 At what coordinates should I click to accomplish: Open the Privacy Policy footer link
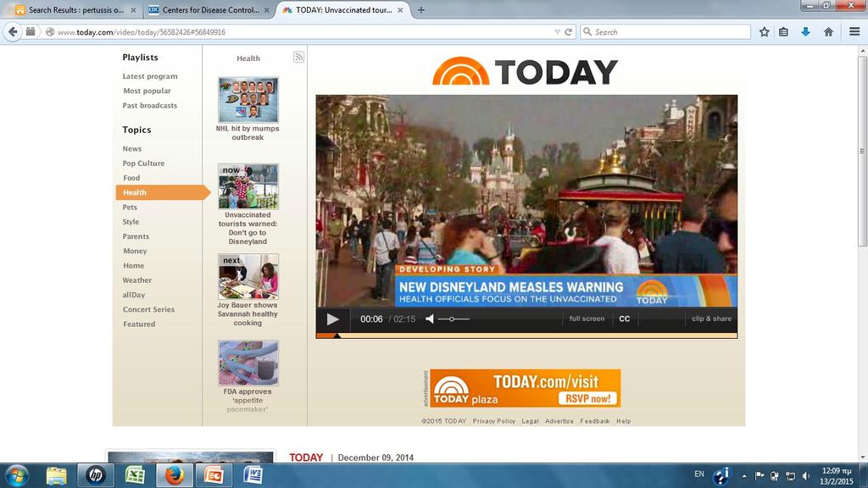pos(494,421)
